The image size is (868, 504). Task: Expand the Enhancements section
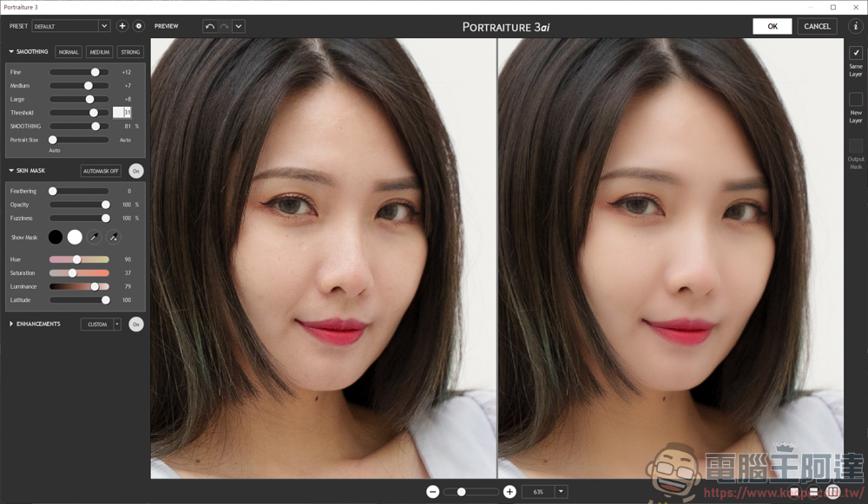[x=11, y=324]
